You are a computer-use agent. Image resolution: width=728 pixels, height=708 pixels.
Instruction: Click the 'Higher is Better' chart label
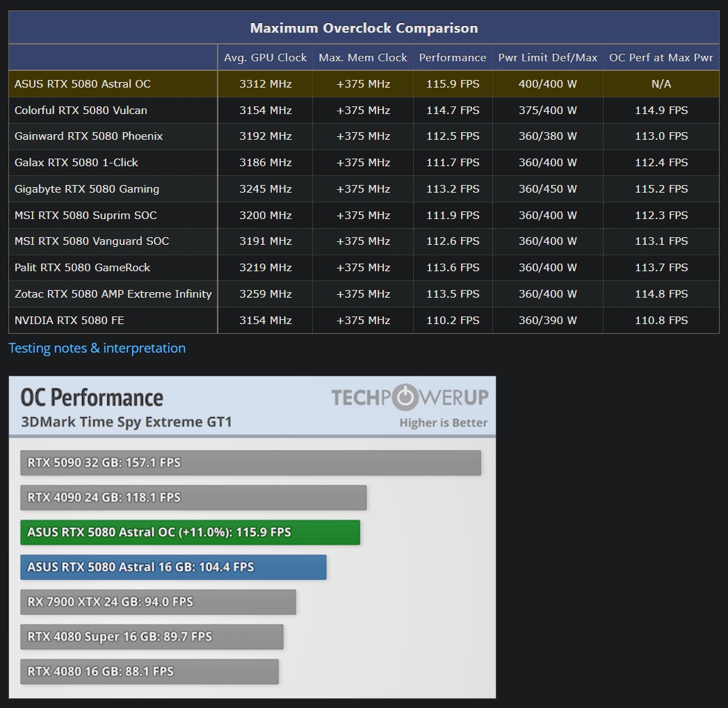pyautogui.click(x=446, y=423)
